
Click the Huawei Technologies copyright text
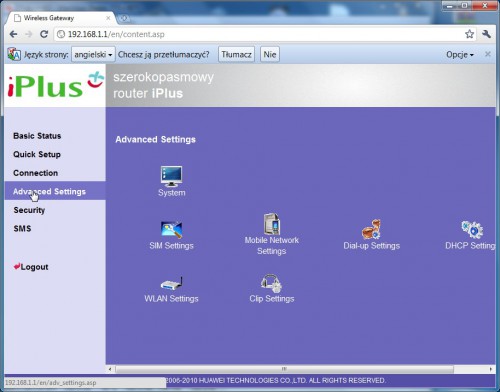(x=275, y=380)
